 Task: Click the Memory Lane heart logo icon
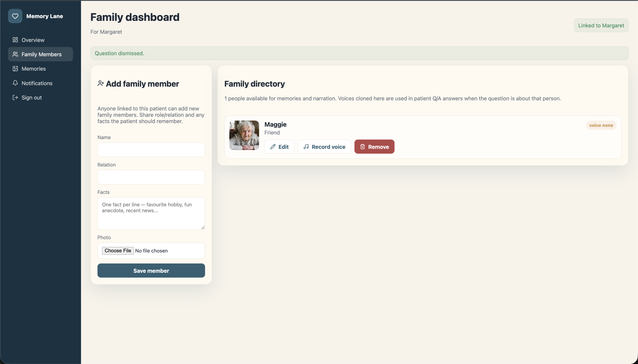(15, 16)
